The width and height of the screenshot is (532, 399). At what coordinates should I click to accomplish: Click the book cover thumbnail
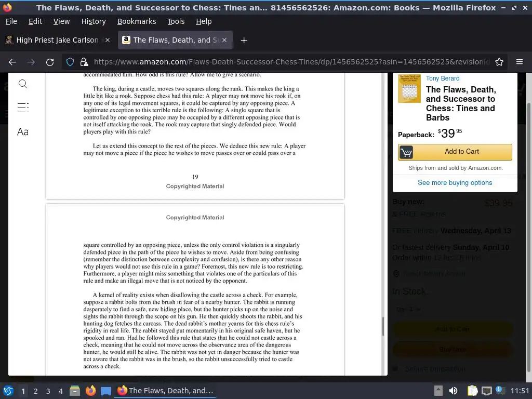pyautogui.click(x=409, y=88)
